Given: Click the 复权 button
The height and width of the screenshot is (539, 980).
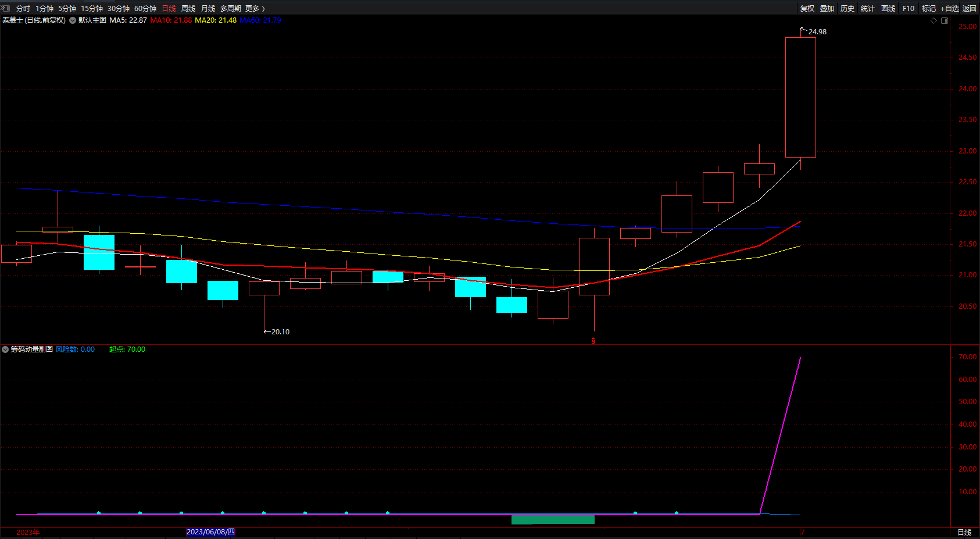Looking at the screenshot, I should point(807,9).
